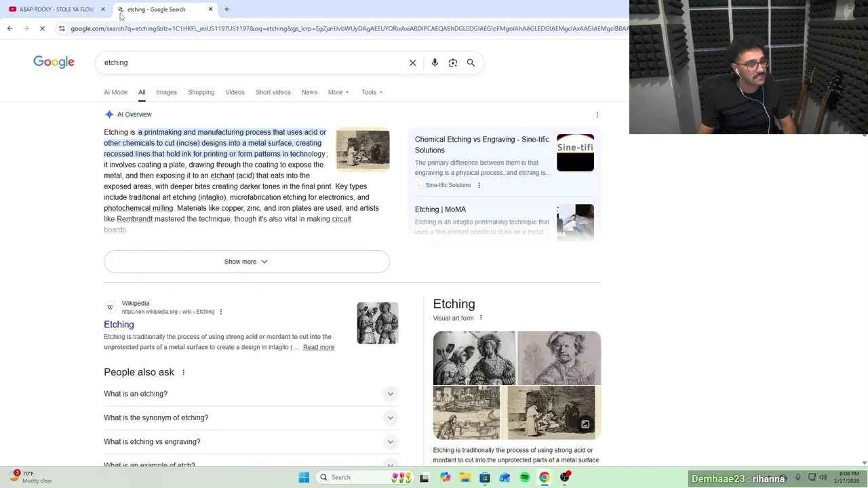Open the Rembrandt portrait etching image
The width and height of the screenshot is (868, 488).
(x=559, y=358)
